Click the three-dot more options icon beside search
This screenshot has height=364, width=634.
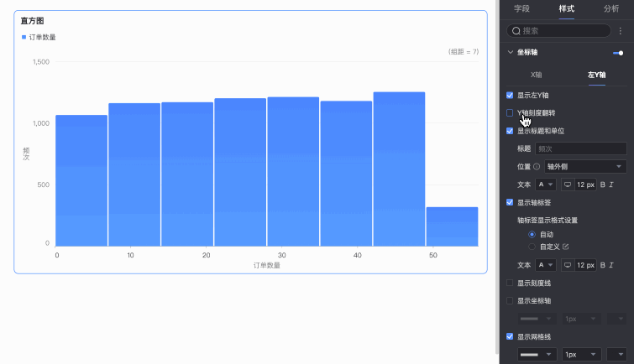(x=621, y=31)
